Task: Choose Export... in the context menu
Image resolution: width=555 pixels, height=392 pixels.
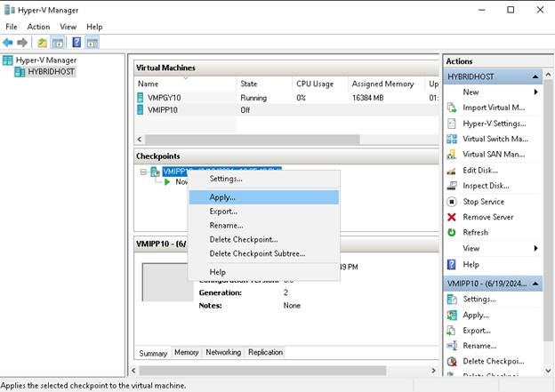Action: pyautogui.click(x=263, y=212)
